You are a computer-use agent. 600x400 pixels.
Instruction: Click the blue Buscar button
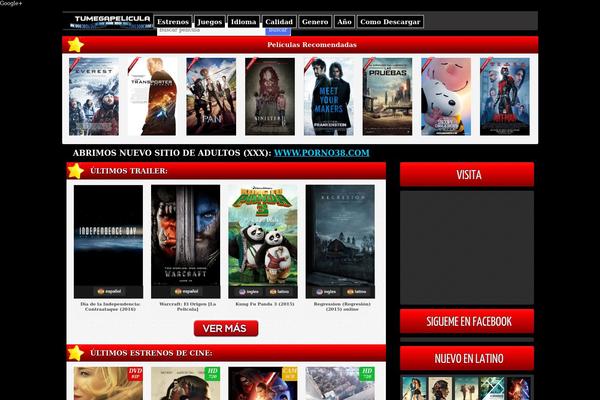277,31
